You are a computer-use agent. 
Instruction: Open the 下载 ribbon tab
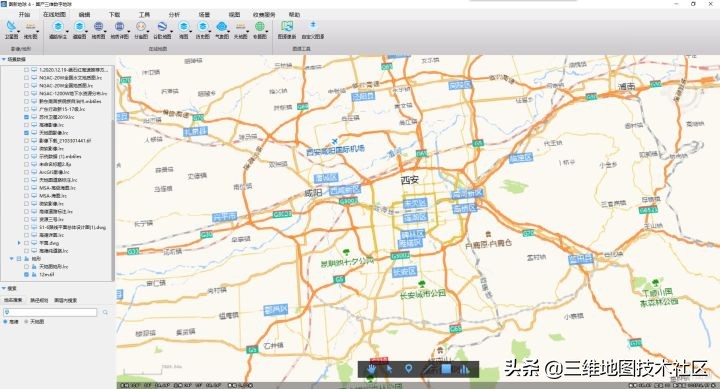tap(114, 14)
